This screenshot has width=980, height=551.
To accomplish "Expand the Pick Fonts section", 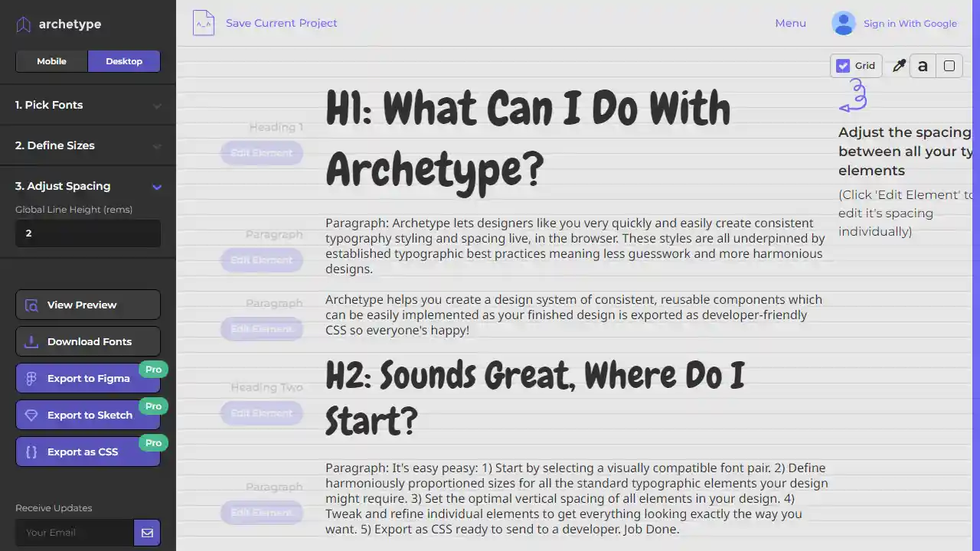I will pyautogui.click(x=87, y=105).
